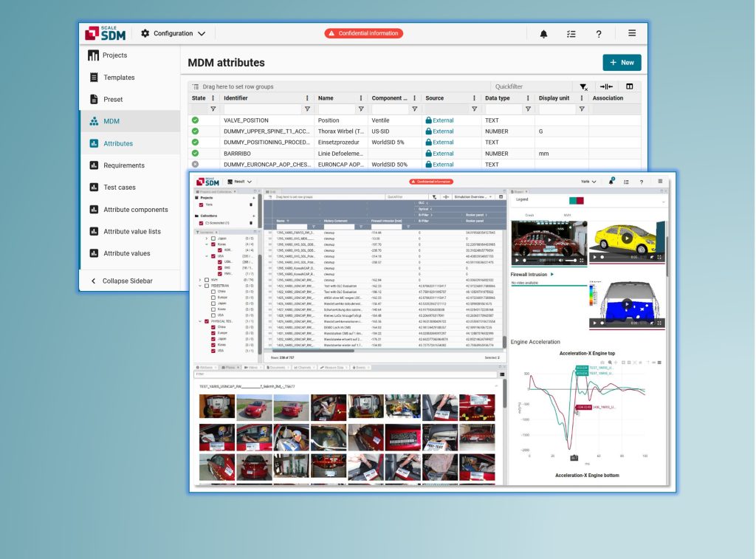Open notifications bell in Configuration window
Image resolution: width=756 pixels, height=559 pixels.
(544, 34)
